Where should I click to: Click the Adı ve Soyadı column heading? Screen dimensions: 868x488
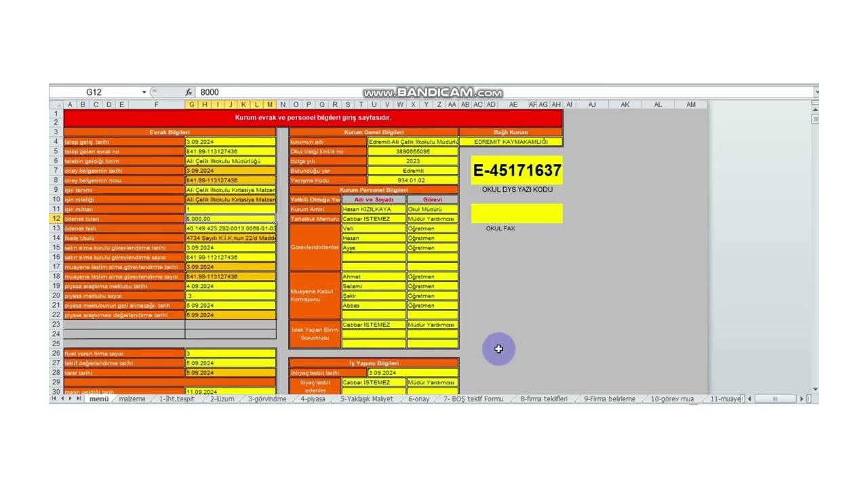pyautogui.click(x=374, y=200)
